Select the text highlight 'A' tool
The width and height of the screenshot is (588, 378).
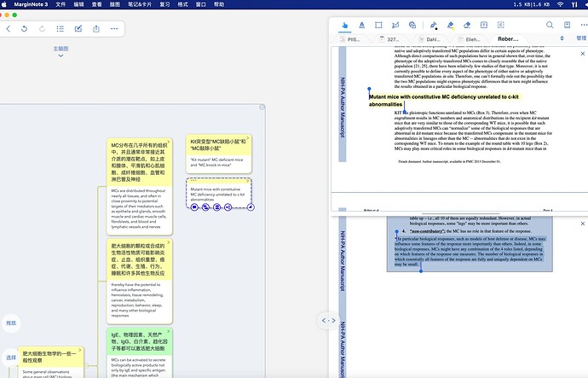point(361,25)
